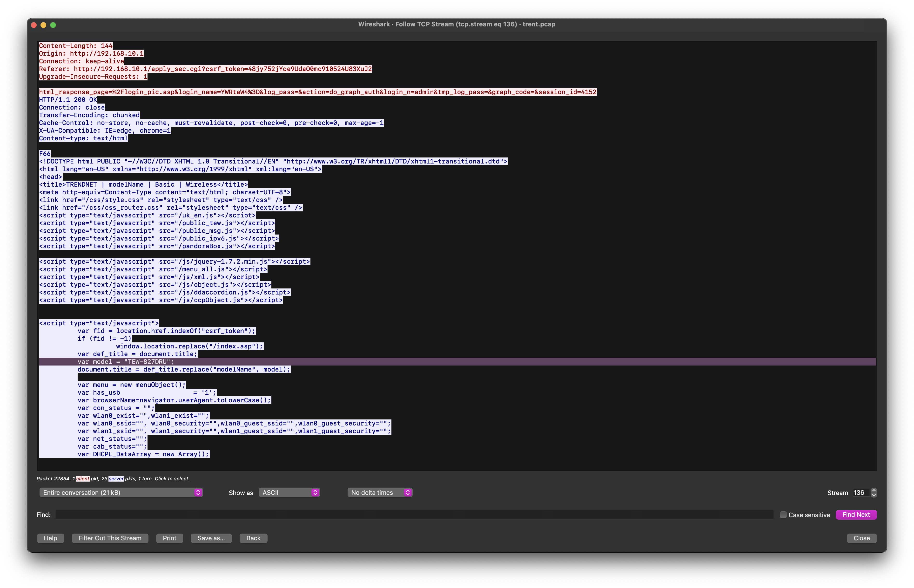The height and width of the screenshot is (588, 914).
Task: Click the red close window button
Action: 34,25
